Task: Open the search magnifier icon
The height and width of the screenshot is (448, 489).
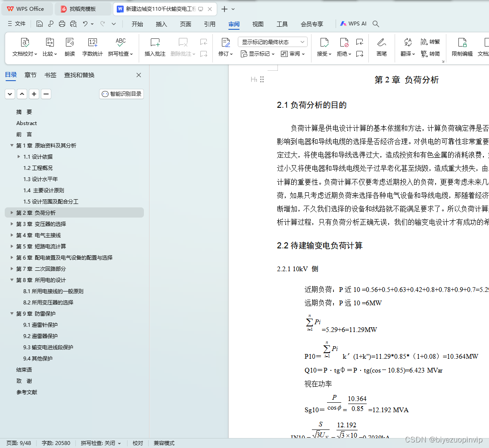Action: pyautogui.click(x=376, y=24)
